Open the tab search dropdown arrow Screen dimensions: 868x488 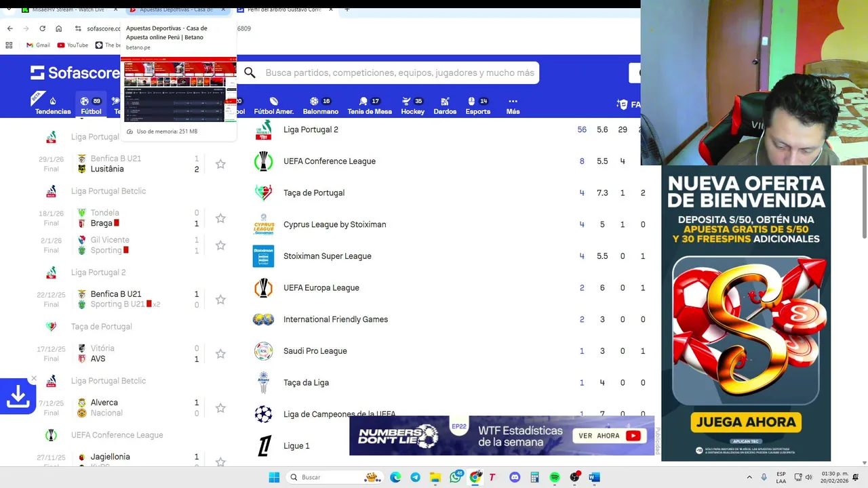pos(9,9)
